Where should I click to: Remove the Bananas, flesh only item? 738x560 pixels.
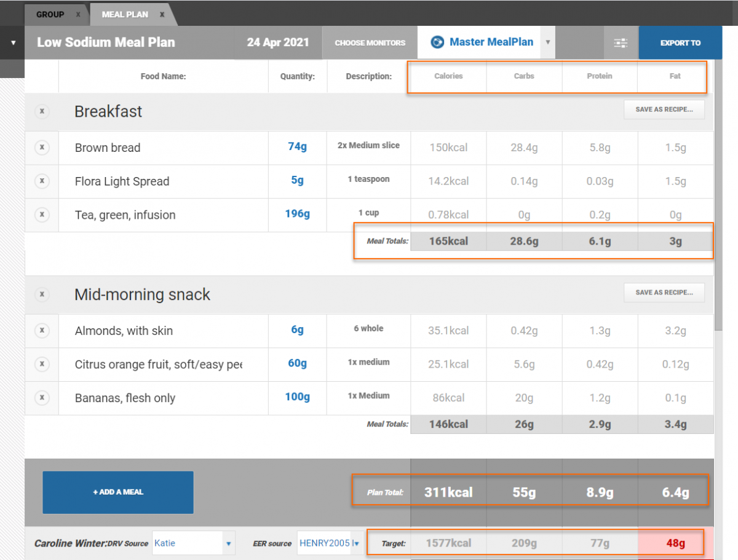42,398
